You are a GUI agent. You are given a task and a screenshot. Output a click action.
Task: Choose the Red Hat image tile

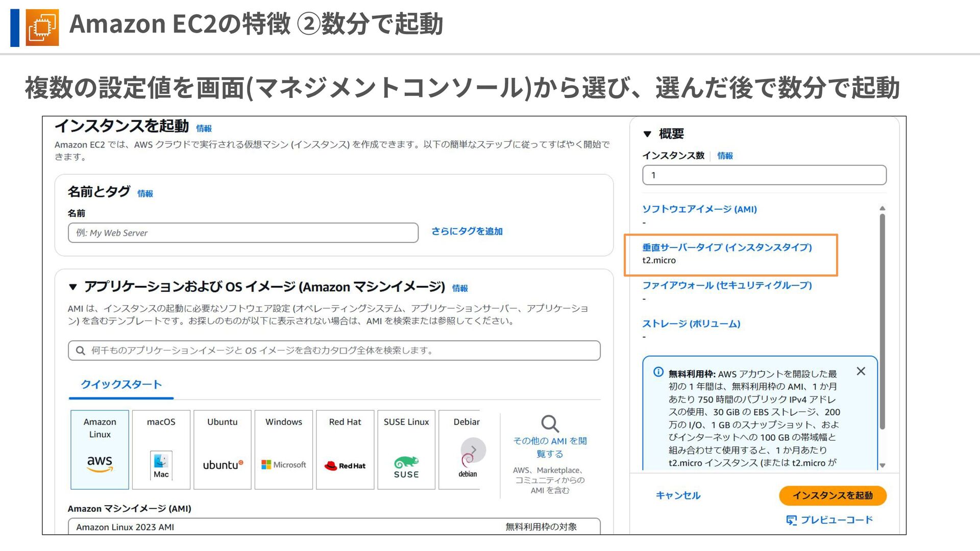345,449
